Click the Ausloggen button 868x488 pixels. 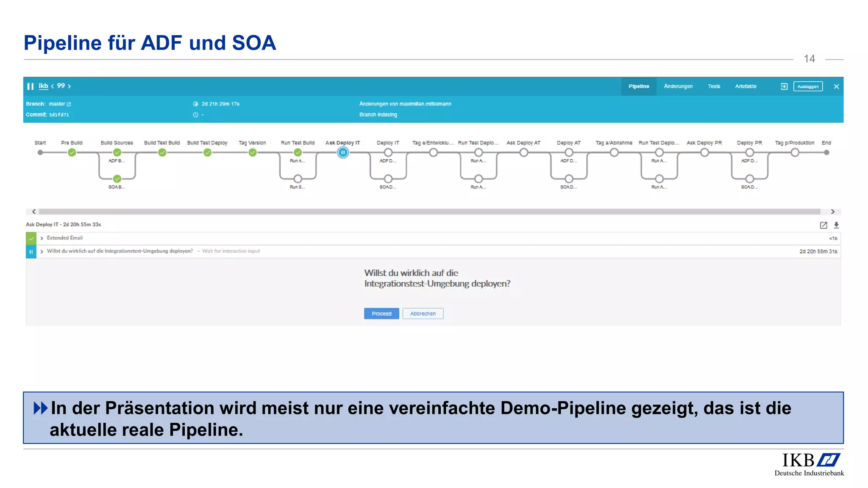[808, 86]
